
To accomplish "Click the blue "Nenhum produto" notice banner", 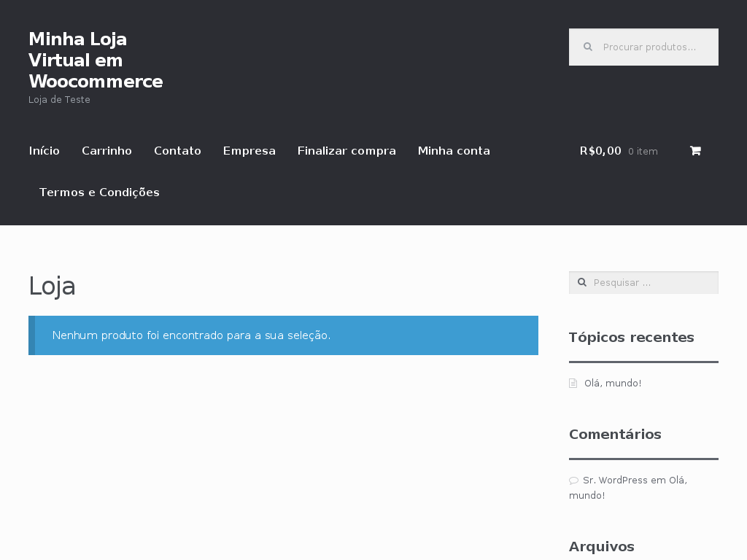I will pos(283,335).
